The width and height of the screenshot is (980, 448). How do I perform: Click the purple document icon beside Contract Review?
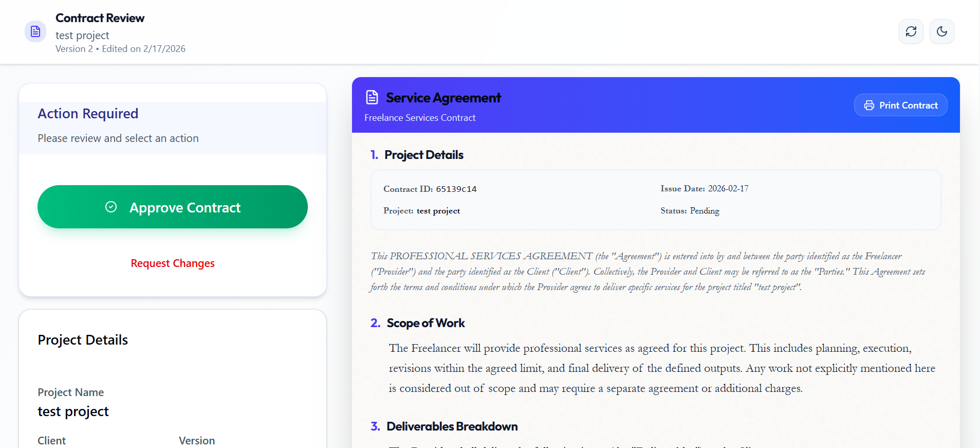point(35,31)
